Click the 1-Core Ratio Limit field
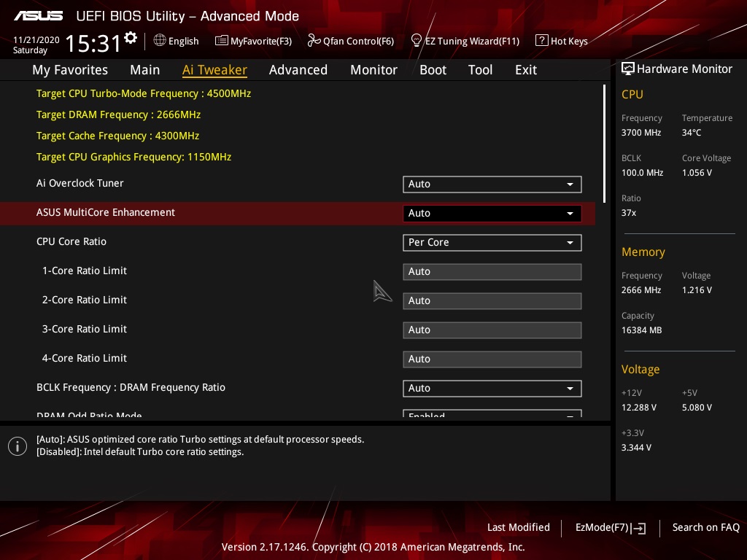The image size is (747, 560). [x=492, y=271]
